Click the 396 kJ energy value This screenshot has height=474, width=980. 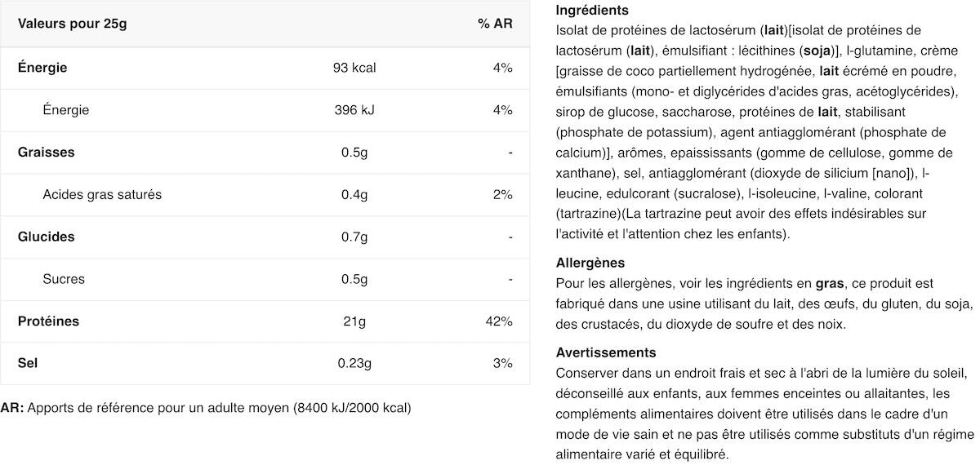pyautogui.click(x=354, y=110)
